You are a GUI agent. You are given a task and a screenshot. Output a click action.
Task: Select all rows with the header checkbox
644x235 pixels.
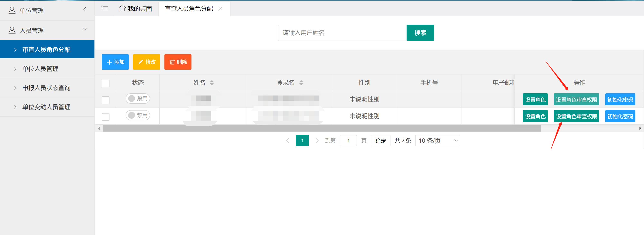tap(105, 83)
